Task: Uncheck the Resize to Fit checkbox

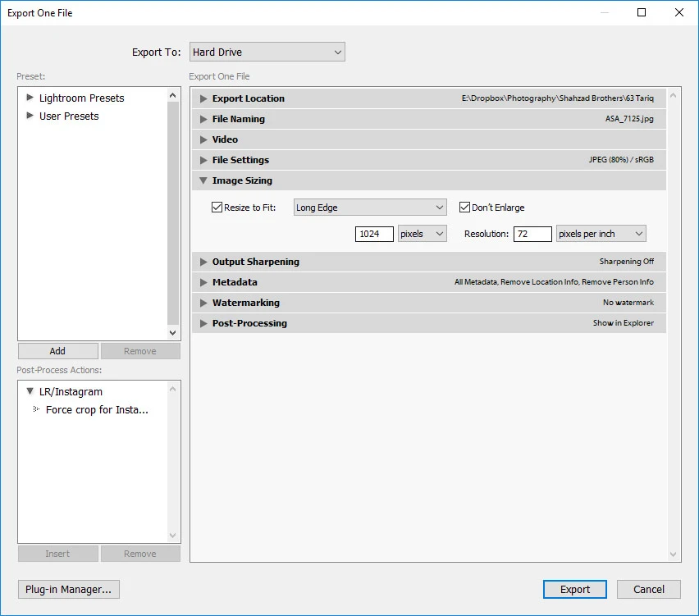Action: coord(217,208)
